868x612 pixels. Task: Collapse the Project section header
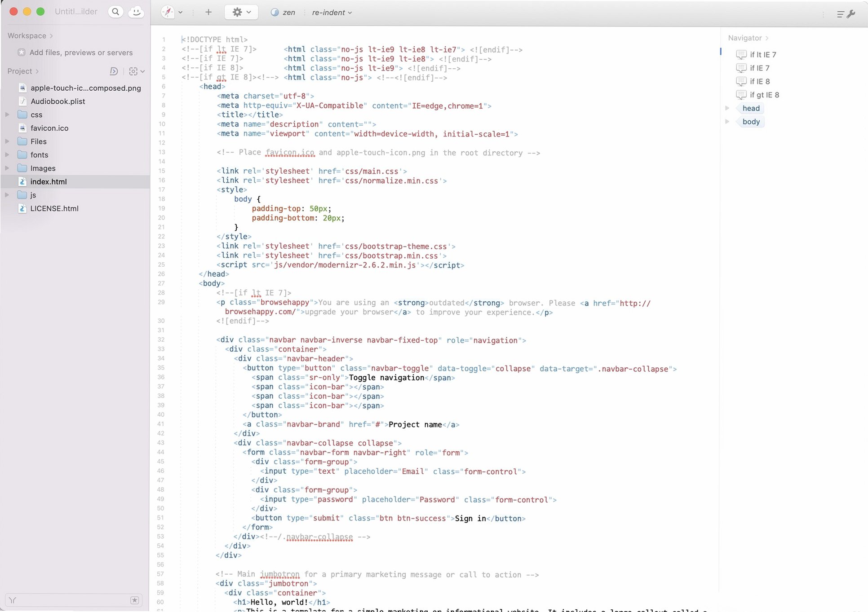click(23, 71)
